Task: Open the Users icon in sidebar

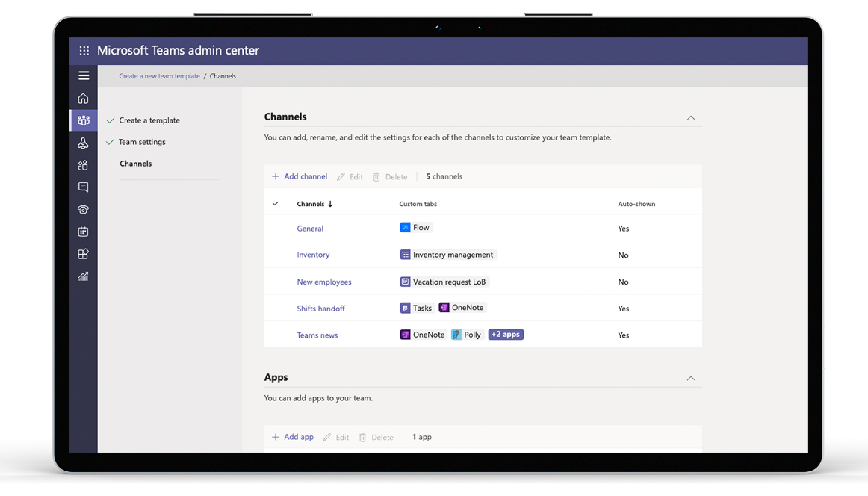Action: 83,165
